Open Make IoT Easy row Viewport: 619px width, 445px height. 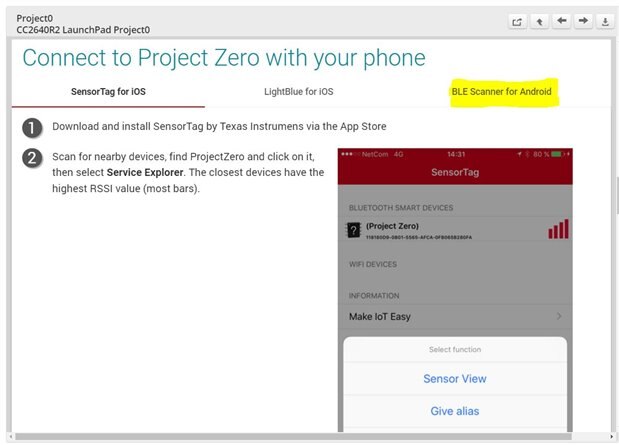coord(455,317)
